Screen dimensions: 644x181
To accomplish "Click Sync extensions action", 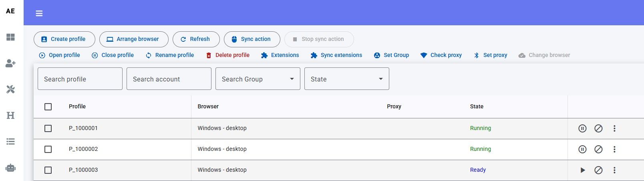I will (x=336, y=55).
